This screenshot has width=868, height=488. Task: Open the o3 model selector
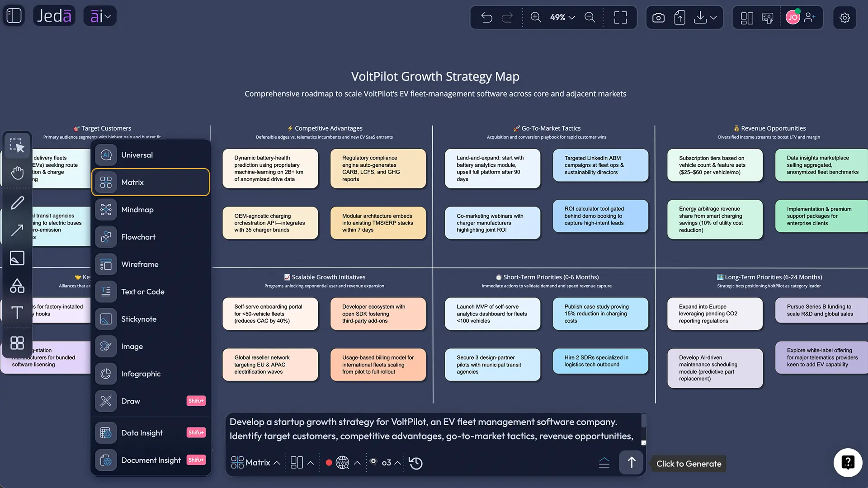coord(386,463)
